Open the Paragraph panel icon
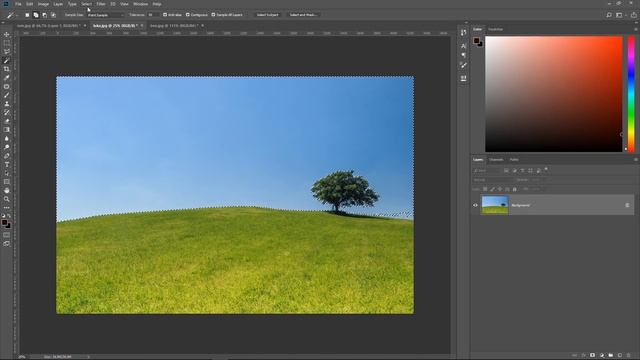The image size is (640, 360). 463,55
